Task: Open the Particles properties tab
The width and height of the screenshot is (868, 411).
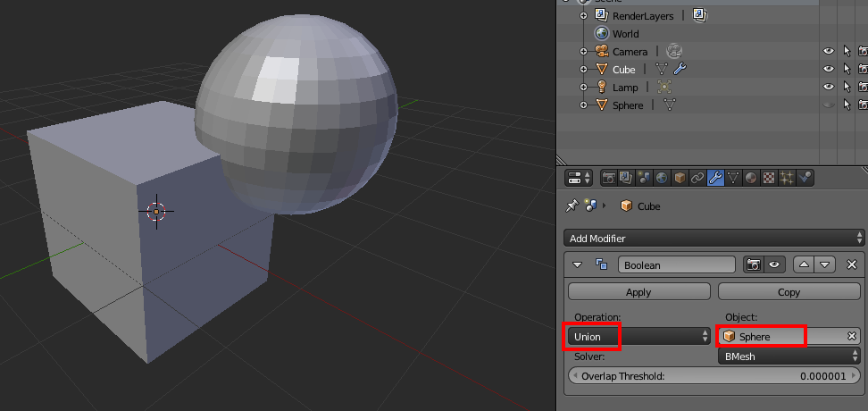Action: tap(787, 178)
